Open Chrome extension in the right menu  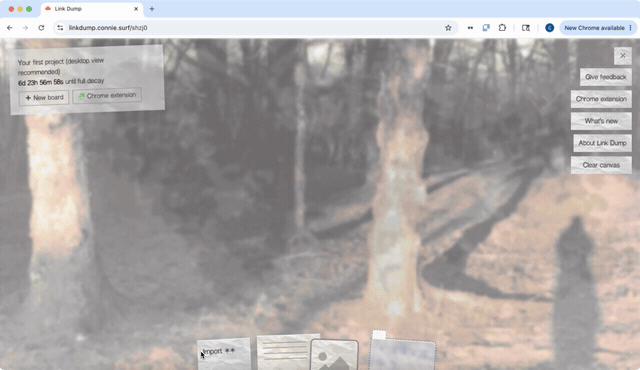point(601,99)
